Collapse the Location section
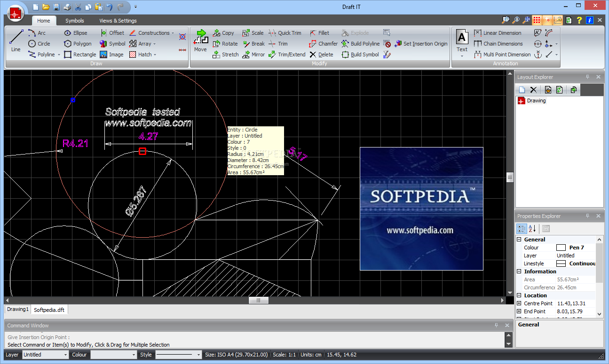Image resolution: width=609 pixels, height=364 pixels. [x=519, y=295]
